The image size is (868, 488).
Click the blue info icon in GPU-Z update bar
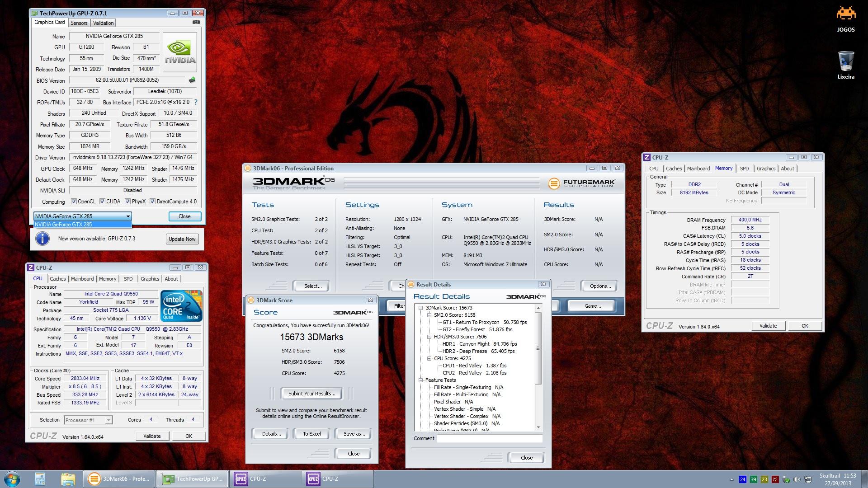point(42,239)
